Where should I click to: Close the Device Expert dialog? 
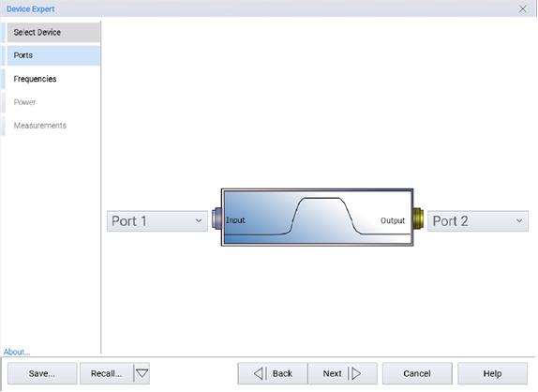pyautogui.click(x=523, y=9)
